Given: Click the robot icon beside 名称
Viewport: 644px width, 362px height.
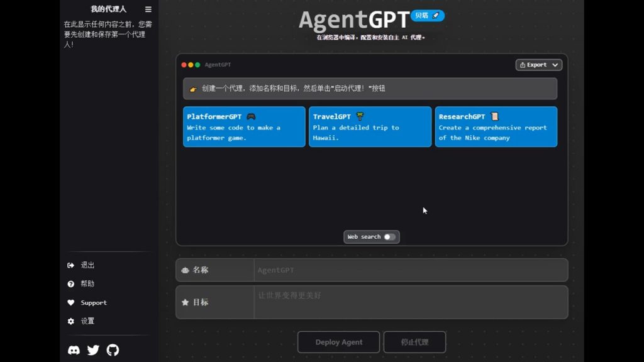Looking at the screenshot, I should tap(186, 270).
